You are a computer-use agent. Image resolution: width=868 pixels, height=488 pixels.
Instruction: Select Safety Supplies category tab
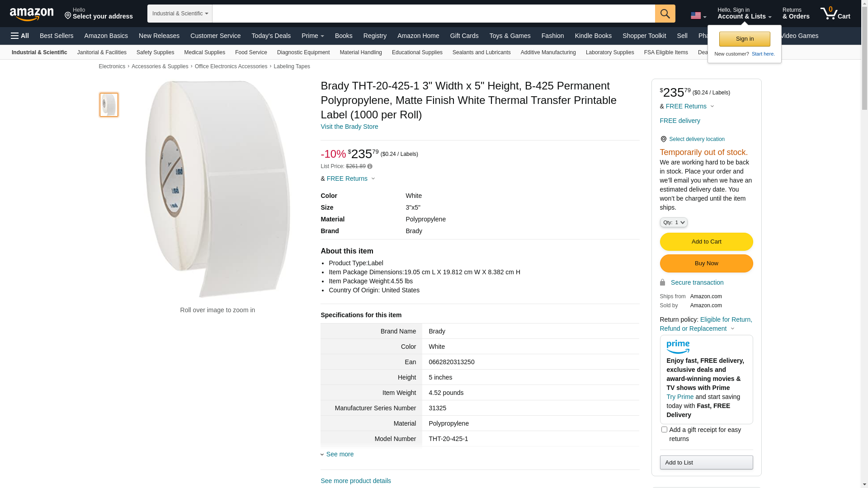tap(155, 52)
